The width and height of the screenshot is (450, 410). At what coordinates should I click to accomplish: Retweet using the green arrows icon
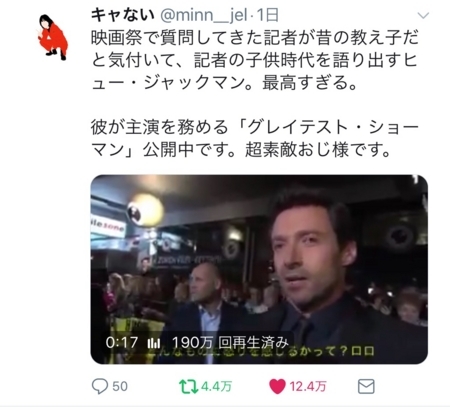[x=189, y=386]
